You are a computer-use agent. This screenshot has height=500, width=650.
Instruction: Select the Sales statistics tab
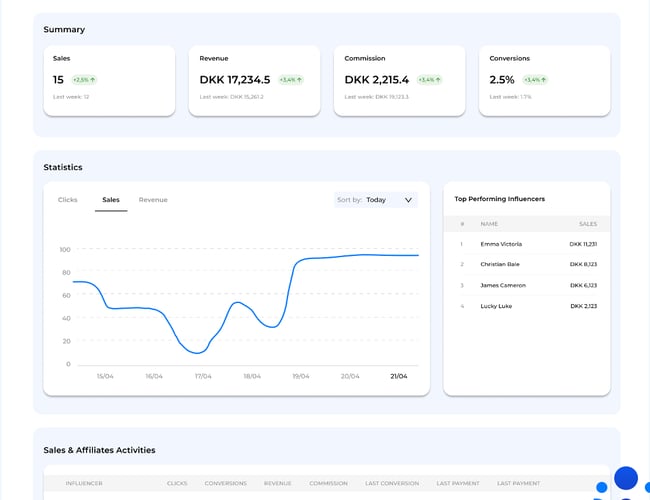[111, 200]
